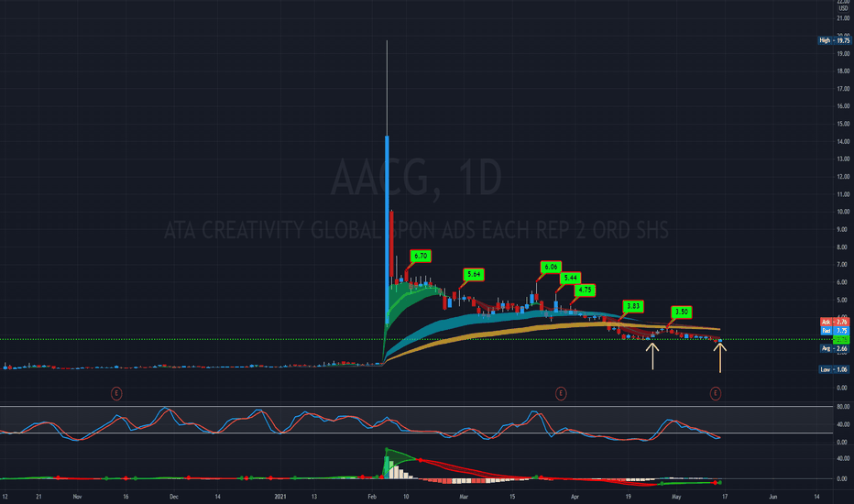Select the green 4.75 price callout

pos(585,290)
